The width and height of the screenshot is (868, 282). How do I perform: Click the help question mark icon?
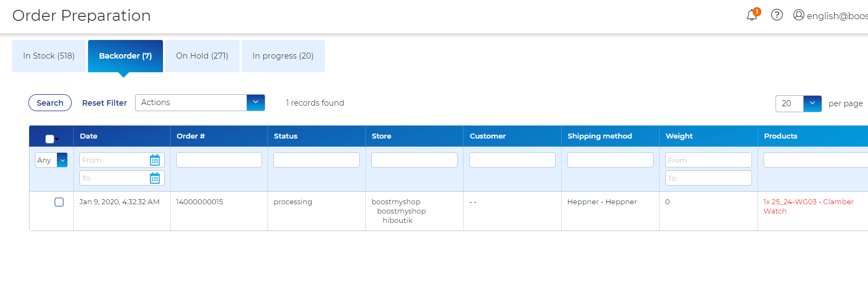coord(777,15)
